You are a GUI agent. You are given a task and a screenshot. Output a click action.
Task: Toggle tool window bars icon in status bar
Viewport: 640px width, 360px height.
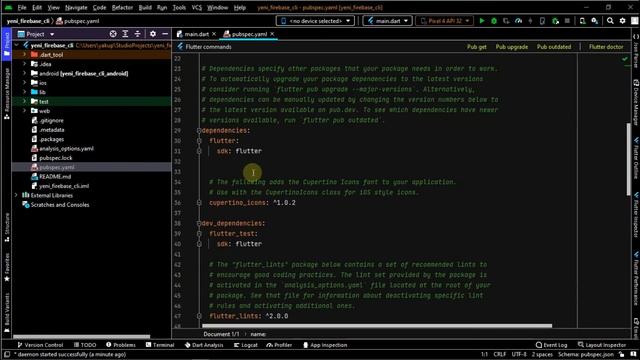tap(7, 354)
